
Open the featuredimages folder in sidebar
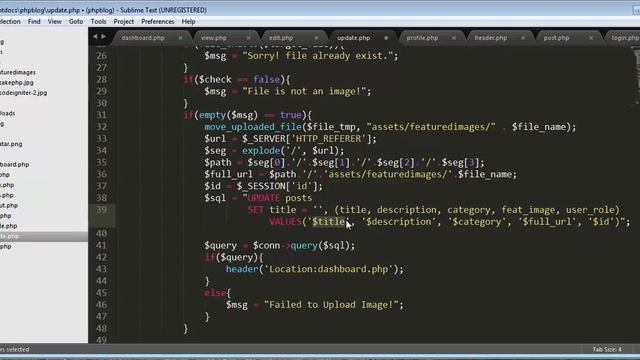pos(18,72)
